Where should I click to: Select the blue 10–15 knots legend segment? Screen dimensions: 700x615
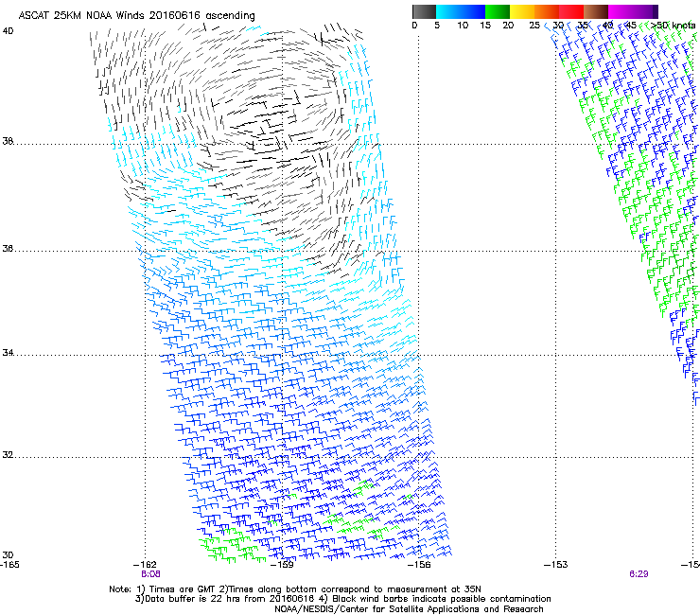tap(473, 11)
